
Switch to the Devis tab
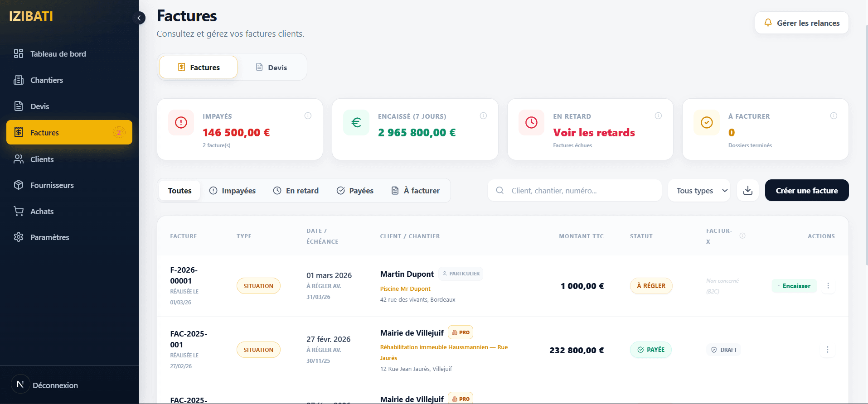pyautogui.click(x=272, y=67)
